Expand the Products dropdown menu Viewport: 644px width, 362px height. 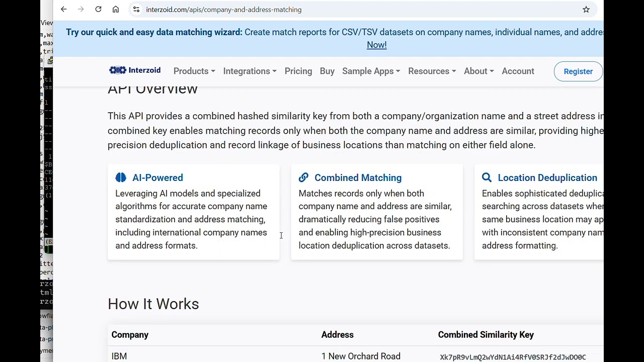[x=194, y=71]
